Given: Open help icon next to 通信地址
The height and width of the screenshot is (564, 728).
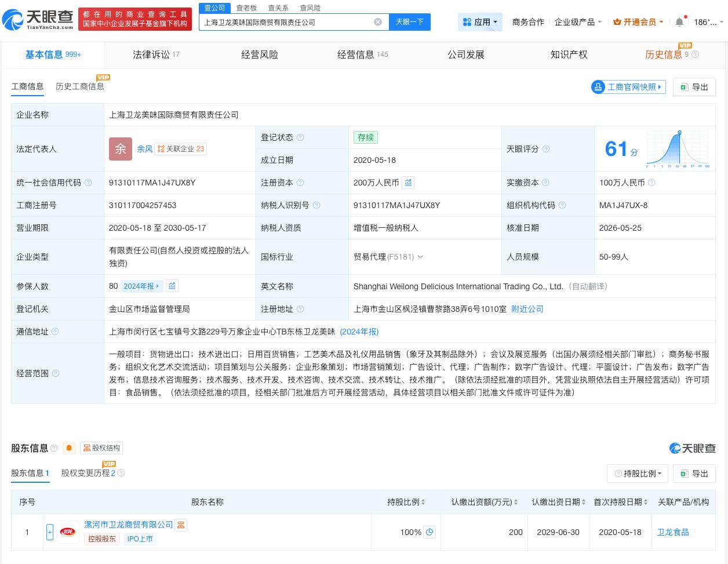Looking at the screenshot, I should (55, 332).
